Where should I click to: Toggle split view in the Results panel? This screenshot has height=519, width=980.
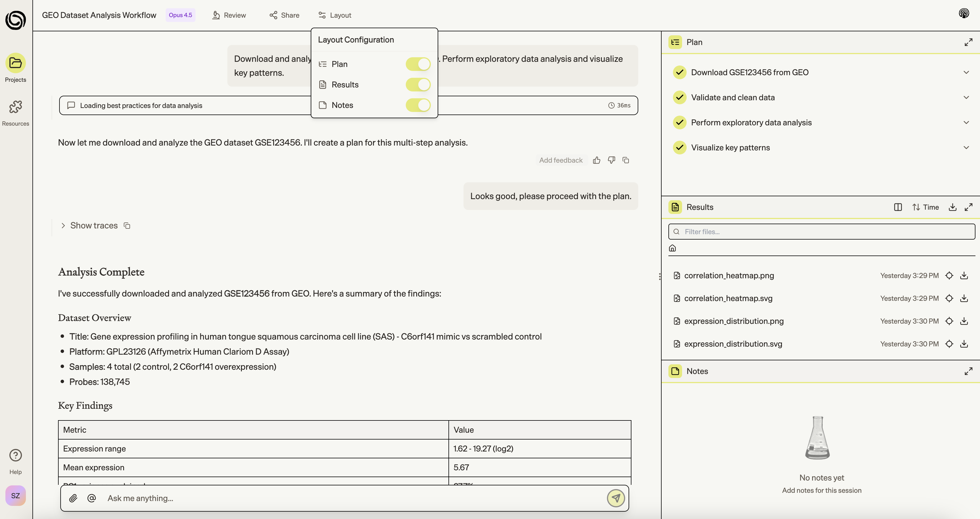point(898,207)
